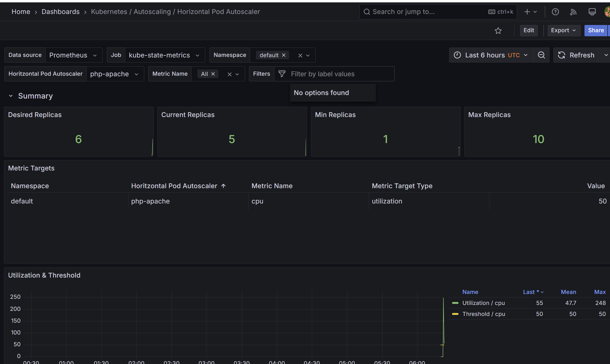This screenshot has width=610, height=364.
Task: Click the funnel filter icon
Action: click(282, 74)
